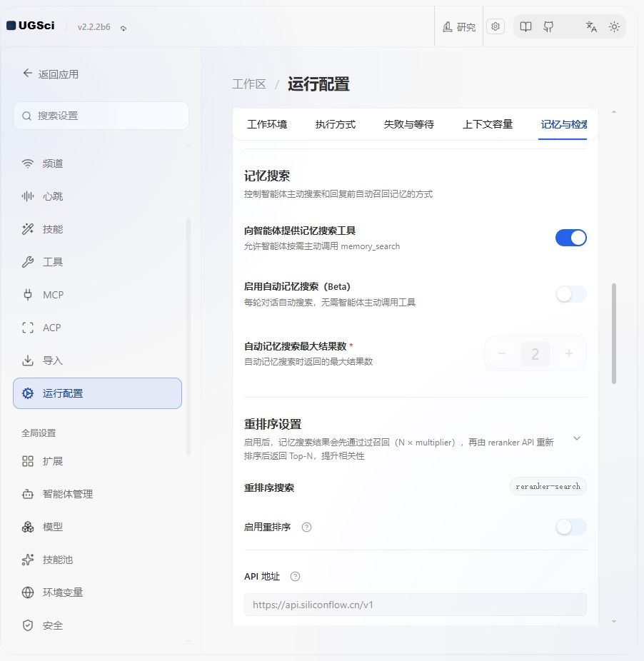Open 安全 in the sidebar
The image size is (644, 661).
97,625
